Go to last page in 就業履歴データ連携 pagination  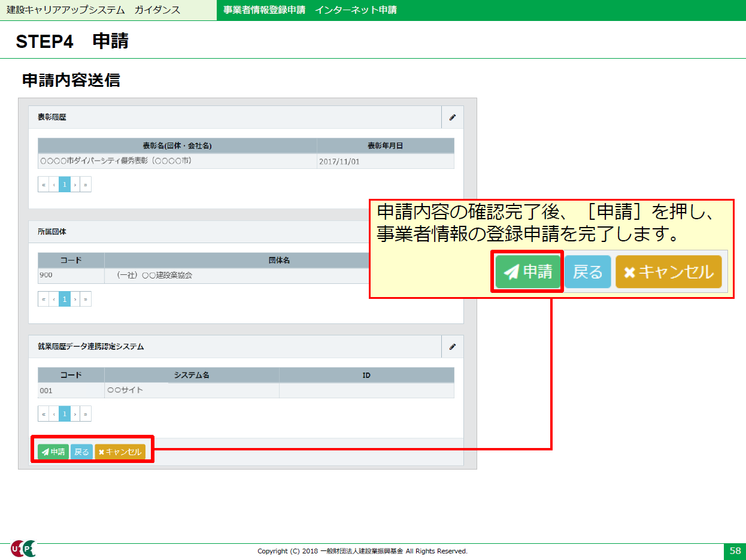86,413
